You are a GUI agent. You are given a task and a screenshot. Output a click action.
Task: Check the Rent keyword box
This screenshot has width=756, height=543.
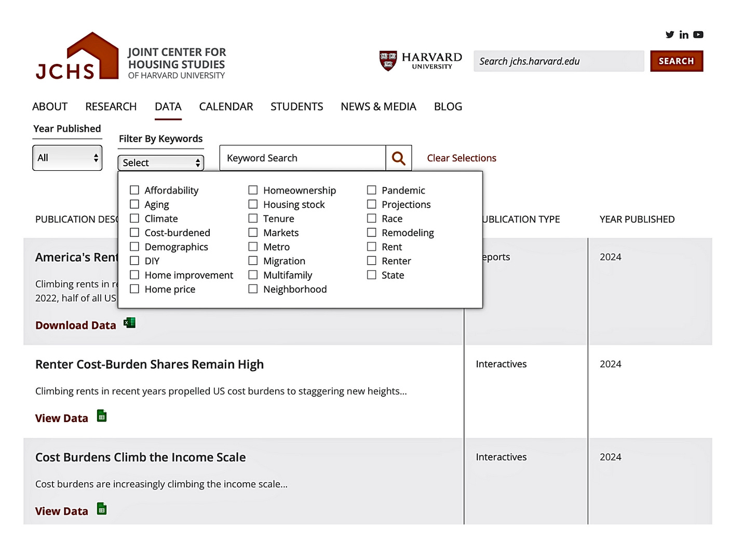(372, 247)
